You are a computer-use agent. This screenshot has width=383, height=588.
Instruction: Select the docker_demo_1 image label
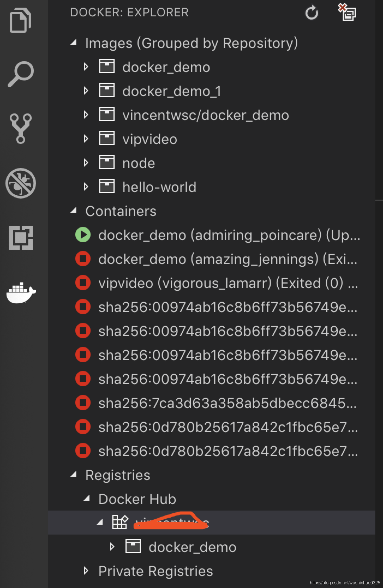pyautogui.click(x=172, y=91)
